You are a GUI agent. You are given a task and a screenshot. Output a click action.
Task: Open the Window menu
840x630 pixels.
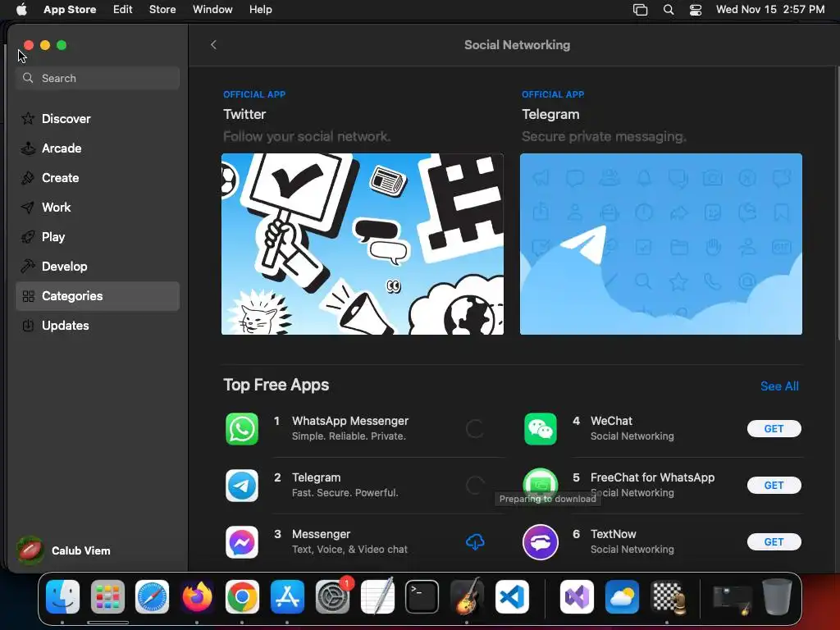[x=212, y=10]
